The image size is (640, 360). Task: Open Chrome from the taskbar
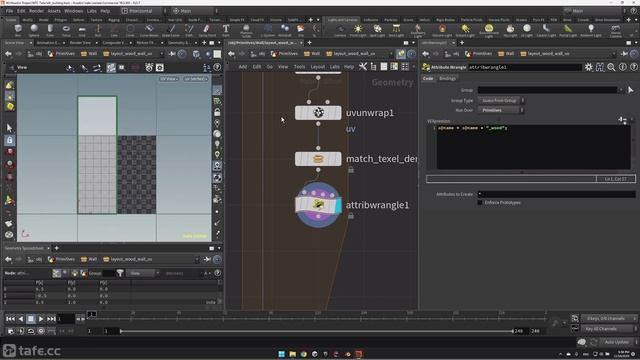pos(304,354)
